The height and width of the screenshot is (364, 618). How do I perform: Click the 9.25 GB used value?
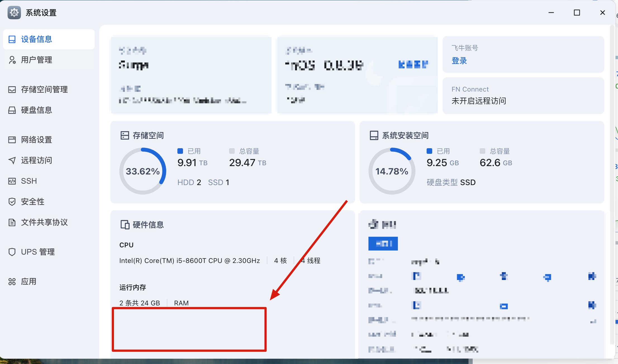pos(443,163)
